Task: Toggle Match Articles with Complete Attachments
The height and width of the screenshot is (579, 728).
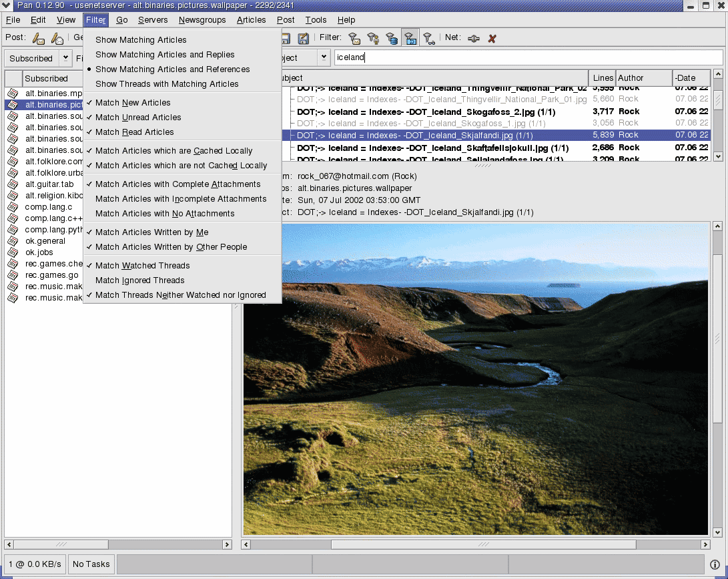Action: click(182, 184)
